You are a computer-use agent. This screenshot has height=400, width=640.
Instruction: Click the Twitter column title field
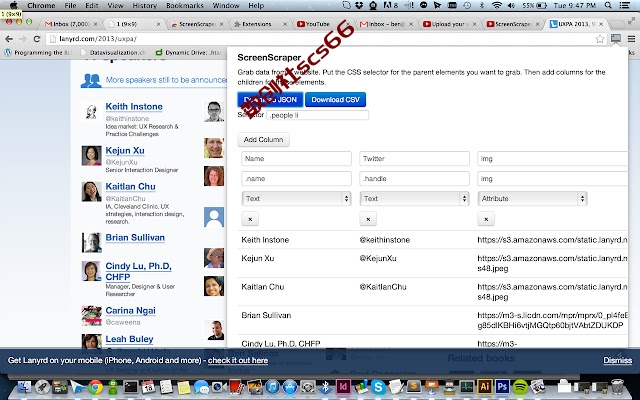tap(414, 158)
